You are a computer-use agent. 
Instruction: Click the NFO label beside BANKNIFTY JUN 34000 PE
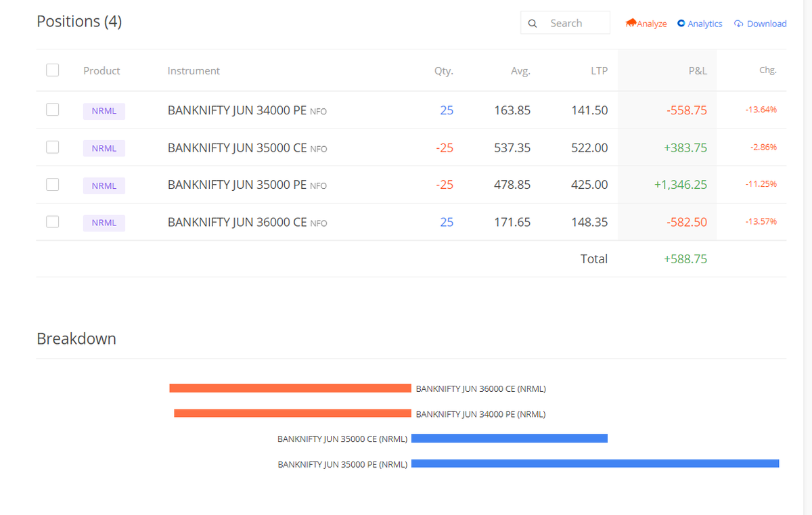[318, 111]
